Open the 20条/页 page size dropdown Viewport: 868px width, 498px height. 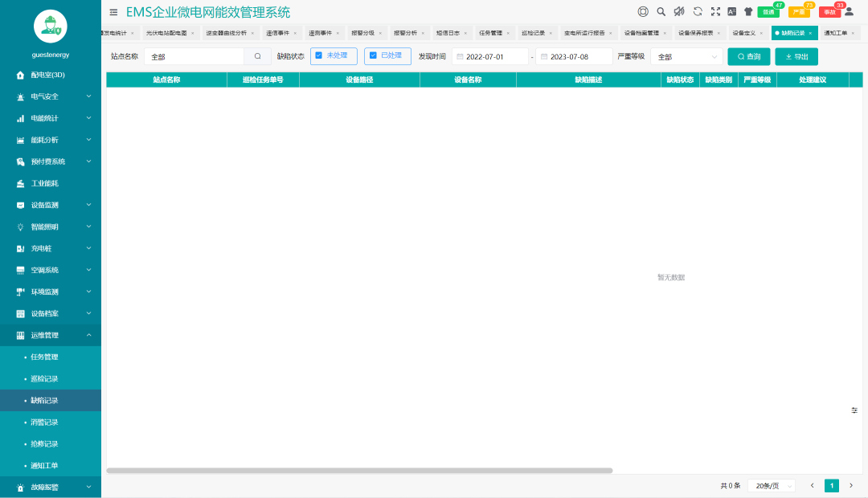click(x=770, y=485)
